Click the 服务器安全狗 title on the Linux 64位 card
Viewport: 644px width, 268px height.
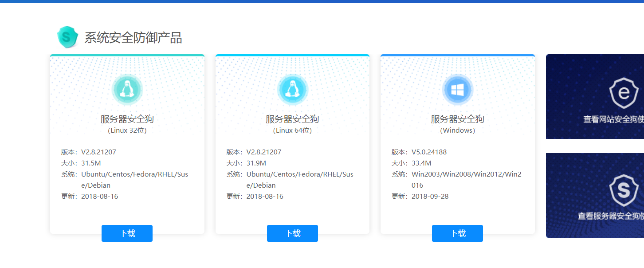tap(292, 119)
